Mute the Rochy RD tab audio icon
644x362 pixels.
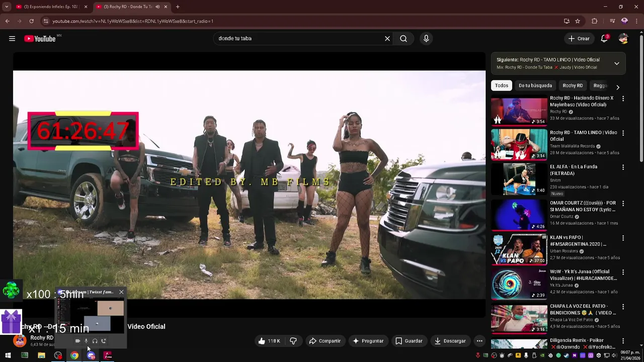coord(157,7)
